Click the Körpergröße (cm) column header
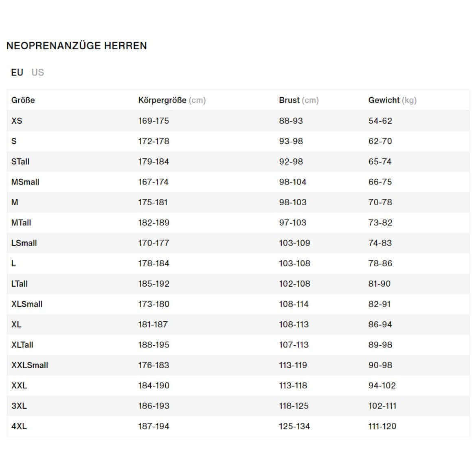 click(172, 100)
